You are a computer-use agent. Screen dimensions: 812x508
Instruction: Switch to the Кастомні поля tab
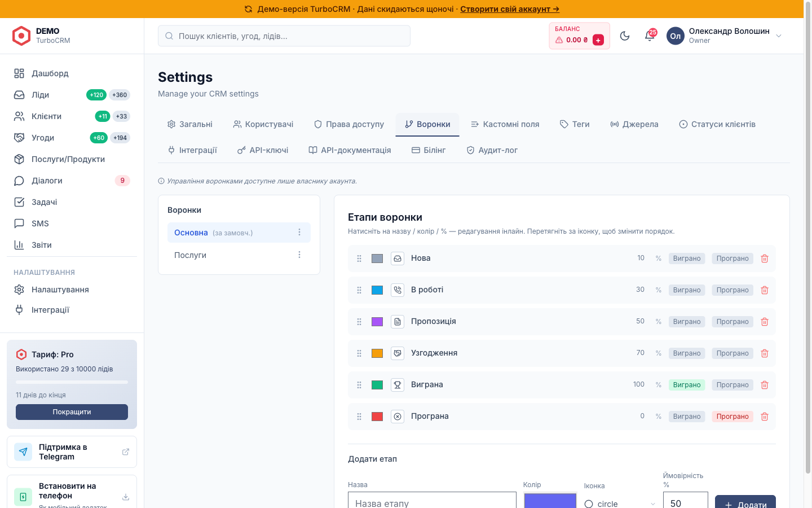pyautogui.click(x=505, y=124)
